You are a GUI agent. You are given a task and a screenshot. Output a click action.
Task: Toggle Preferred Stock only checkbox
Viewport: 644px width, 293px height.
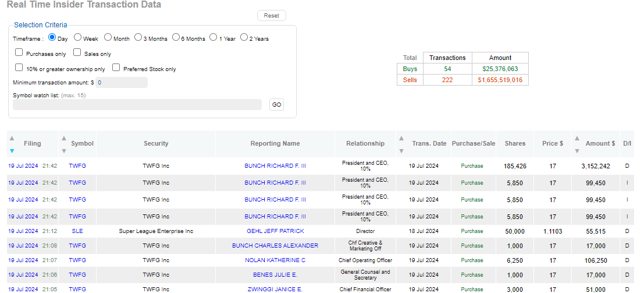point(116,68)
